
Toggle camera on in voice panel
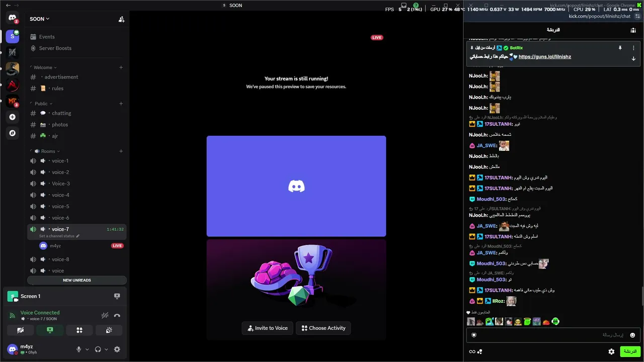point(21,330)
